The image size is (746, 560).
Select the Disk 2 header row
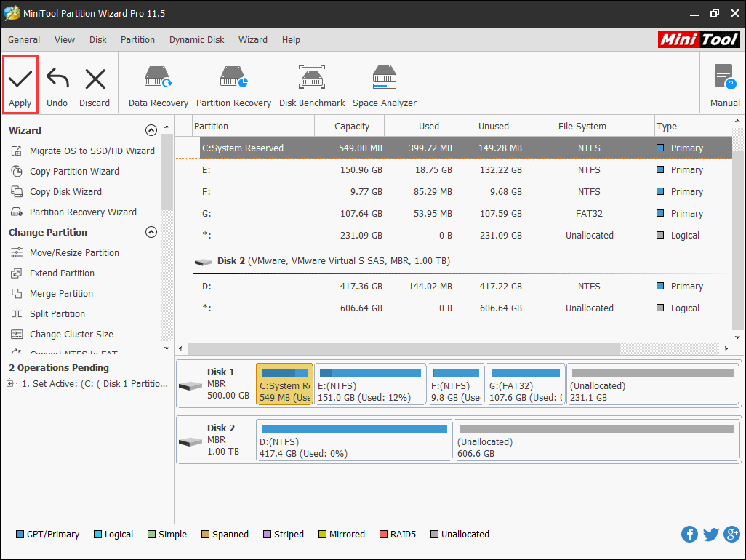click(454, 261)
